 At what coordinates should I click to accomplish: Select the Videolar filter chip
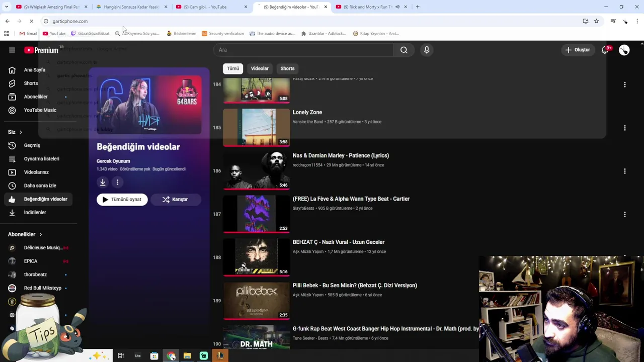tap(260, 68)
